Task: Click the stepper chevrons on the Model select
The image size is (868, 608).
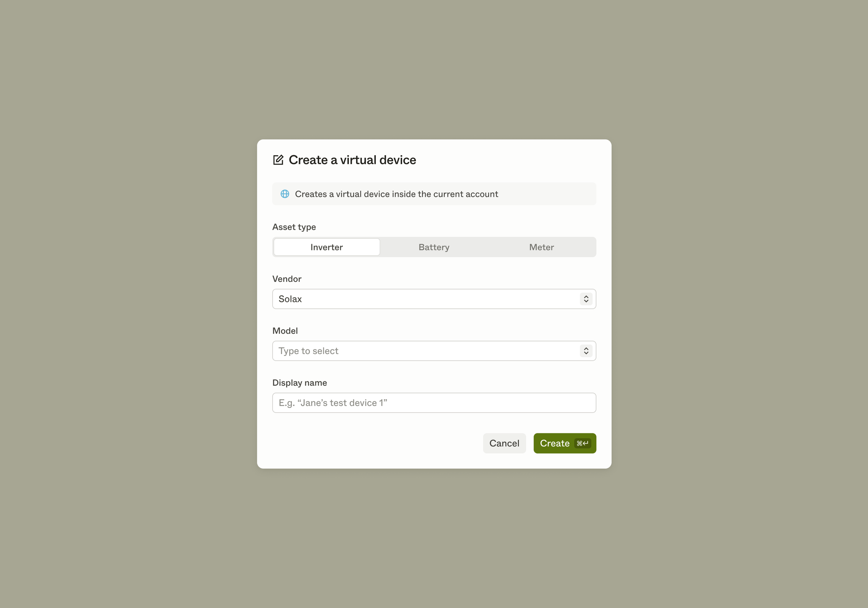Action: click(586, 350)
